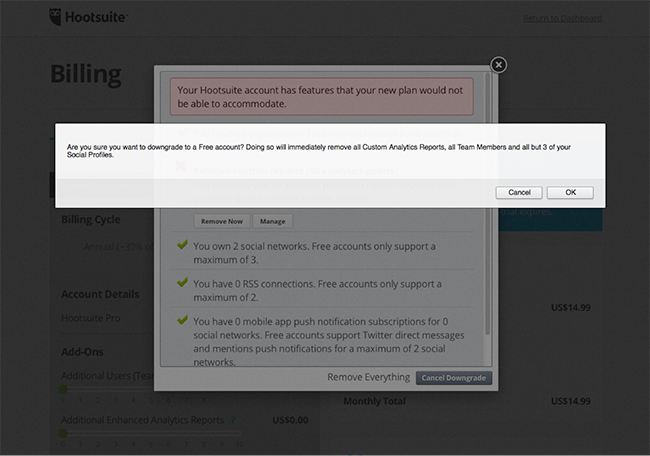The width and height of the screenshot is (650, 456).
Task: Click the Cancel Downgrade button
Action: coord(454,378)
